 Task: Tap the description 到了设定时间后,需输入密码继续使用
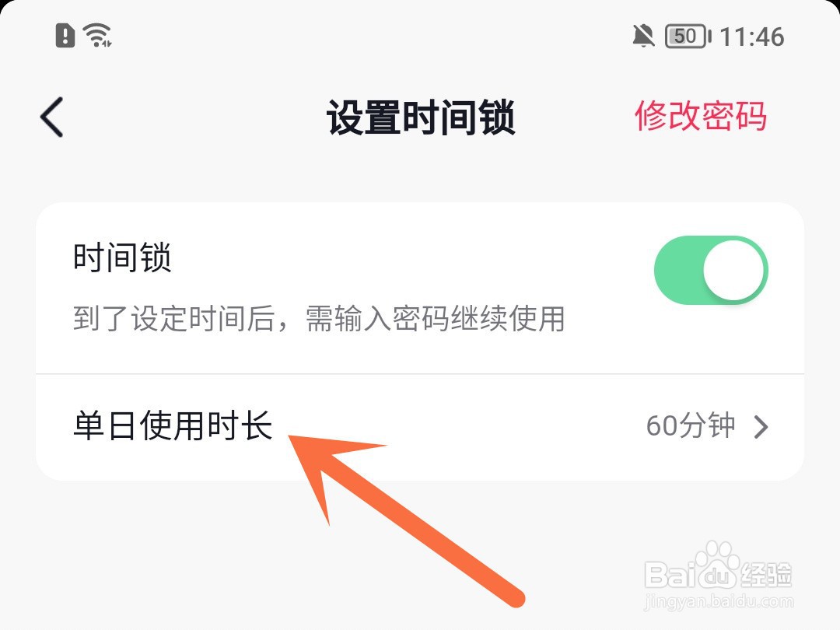click(319, 319)
